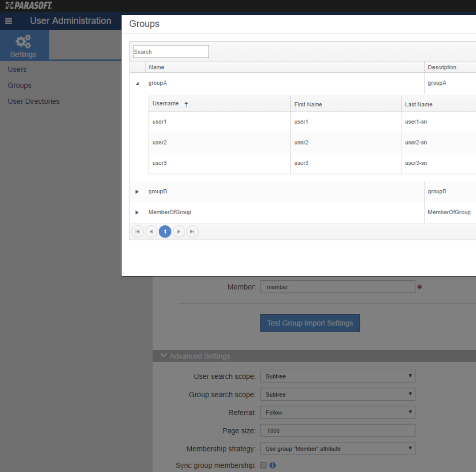Expand groupB to show its members
This screenshot has width=476, height=472.
(136, 192)
